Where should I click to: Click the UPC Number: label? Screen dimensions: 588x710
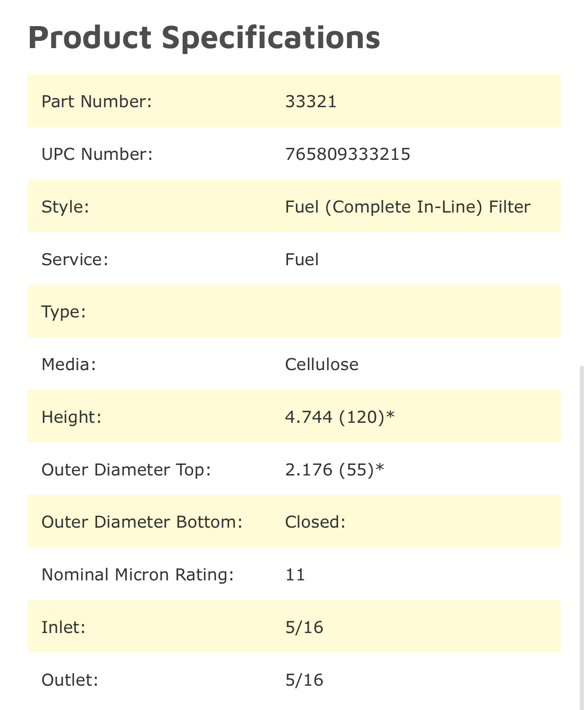point(97,154)
